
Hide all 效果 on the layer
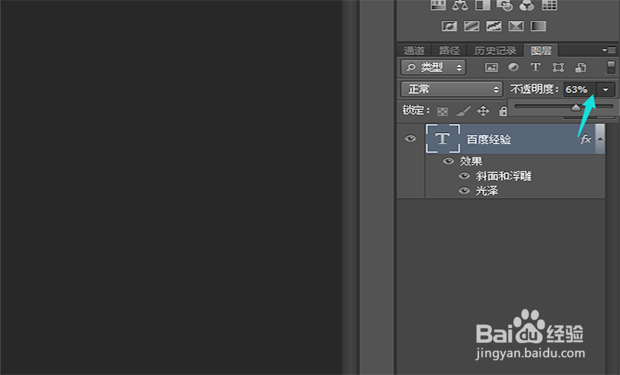pyautogui.click(x=448, y=161)
